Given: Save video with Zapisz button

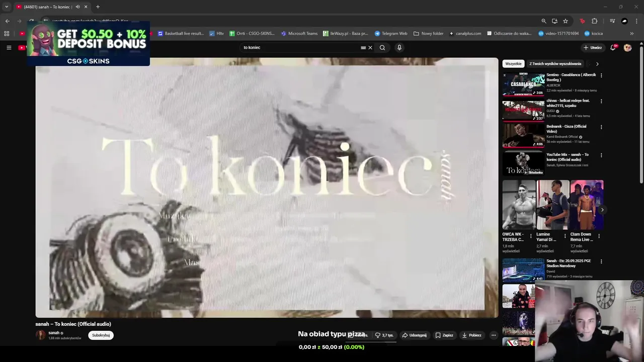Looking at the screenshot, I should (444, 335).
